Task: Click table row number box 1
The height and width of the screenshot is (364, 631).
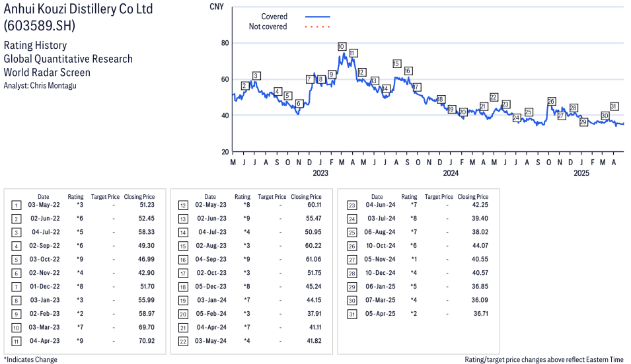Action: point(16,205)
